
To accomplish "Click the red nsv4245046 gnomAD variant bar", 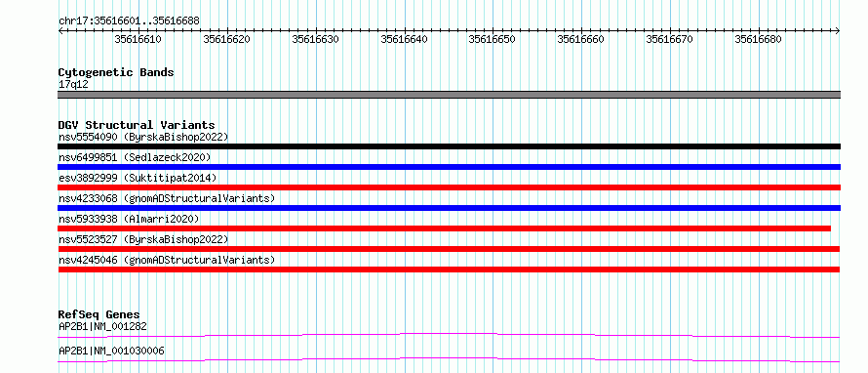I will (449, 269).
